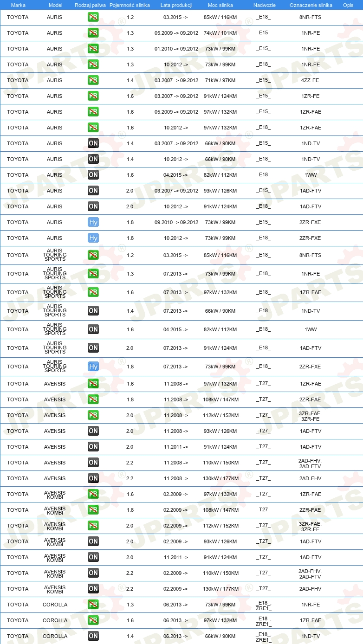Select 06.2013 -> date in Corolla 1NR-FE row
Viewport: 363px width, 644px height.
[175, 605]
